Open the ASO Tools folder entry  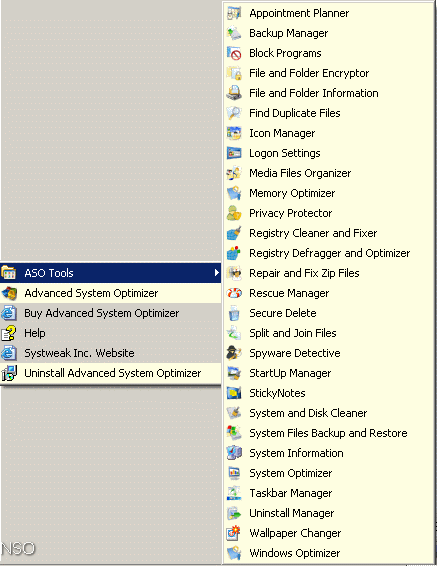click(110, 273)
